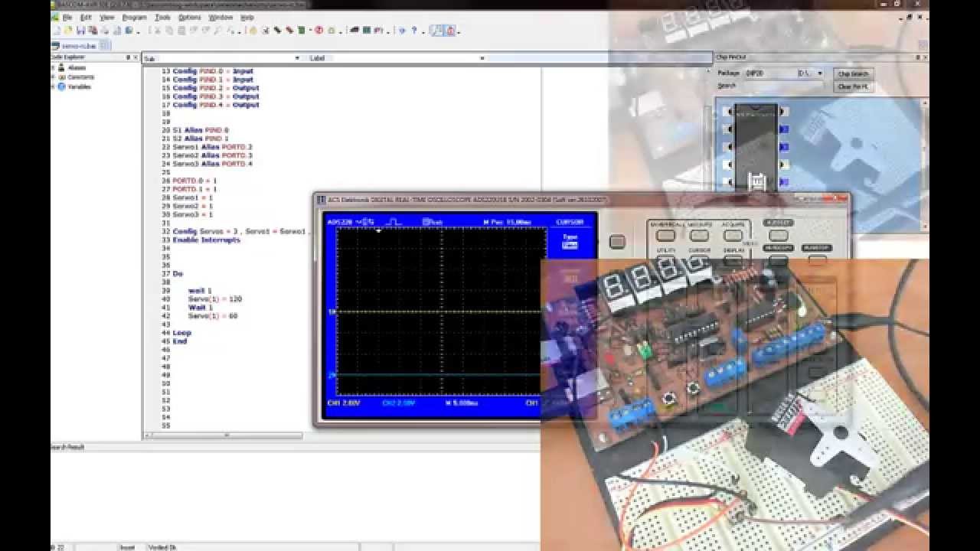Close the Code Explorer panel
This screenshot has height=551, width=980.
[x=137, y=57]
